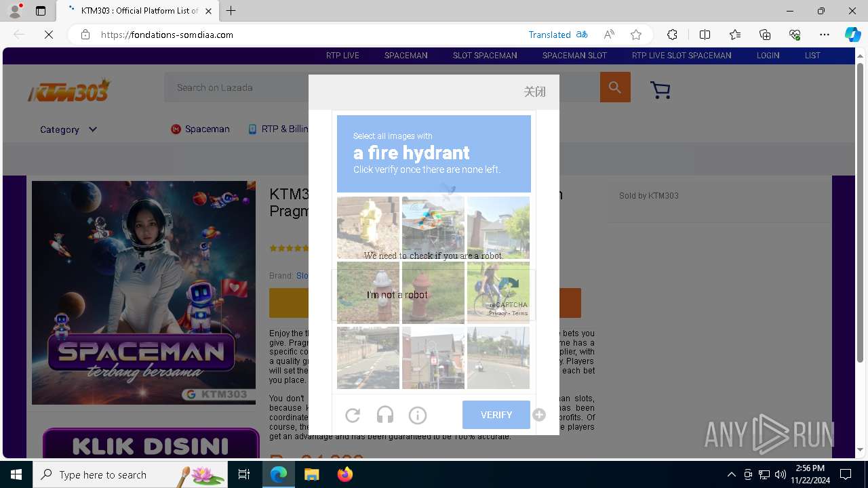Open the taskbar volume icon
This screenshot has height=488, width=868.
click(780, 474)
